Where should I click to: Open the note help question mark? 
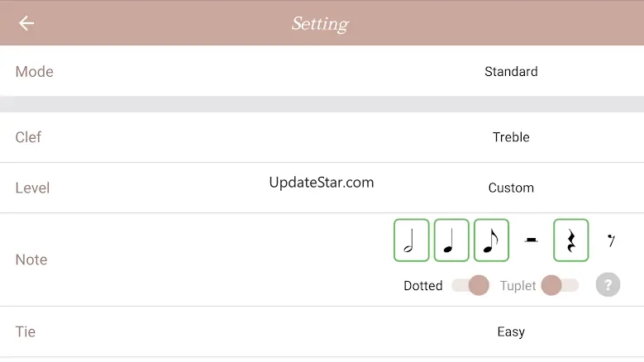608,284
